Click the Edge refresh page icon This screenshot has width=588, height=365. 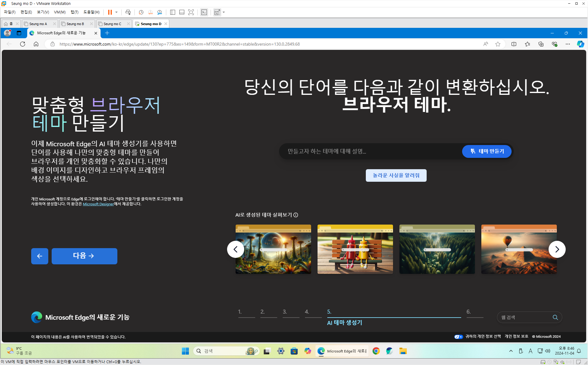23,44
